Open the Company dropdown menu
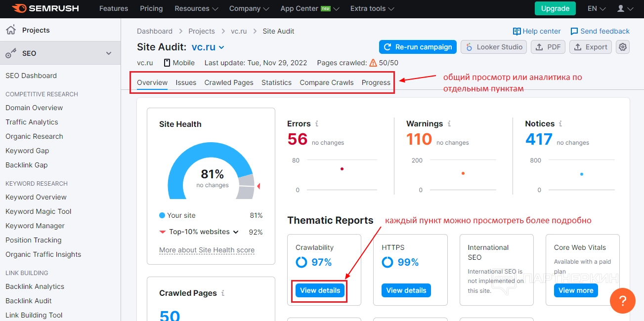This screenshot has height=321, width=644. coord(249,8)
